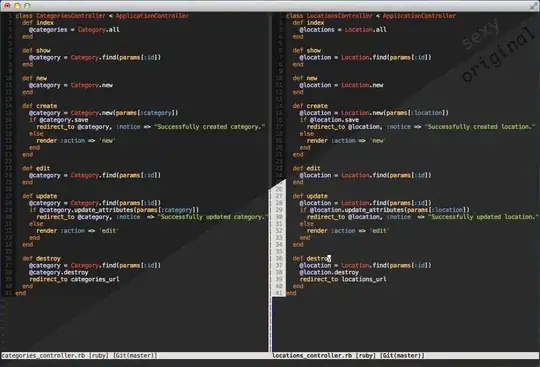Click 'Location.new(params[:location])' line
Image resolution: width=540 pixels, height=367 pixels.
point(374,113)
